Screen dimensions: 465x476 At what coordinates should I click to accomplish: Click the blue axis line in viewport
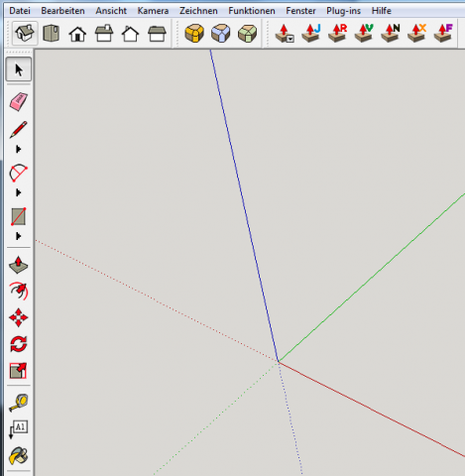(x=244, y=205)
